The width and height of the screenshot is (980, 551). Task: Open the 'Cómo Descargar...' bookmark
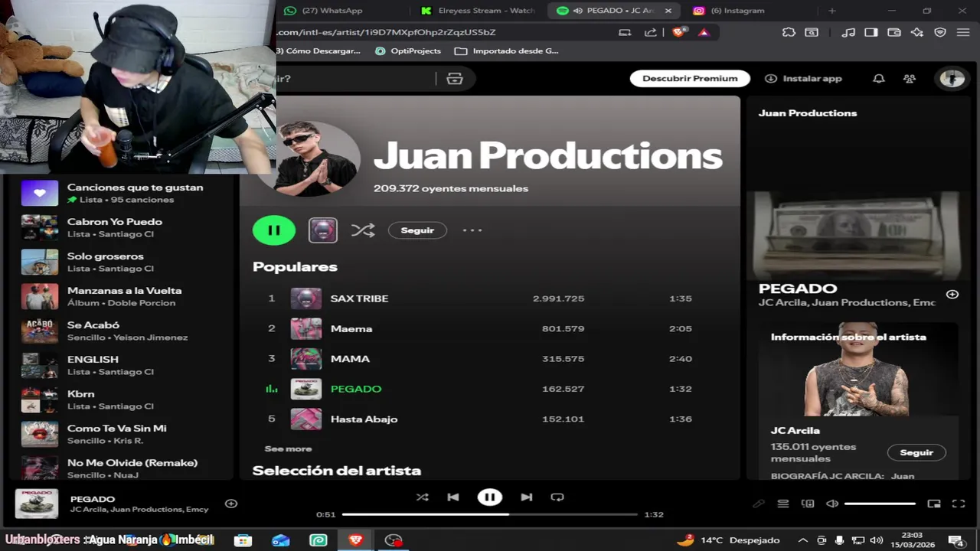tap(318, 51)
